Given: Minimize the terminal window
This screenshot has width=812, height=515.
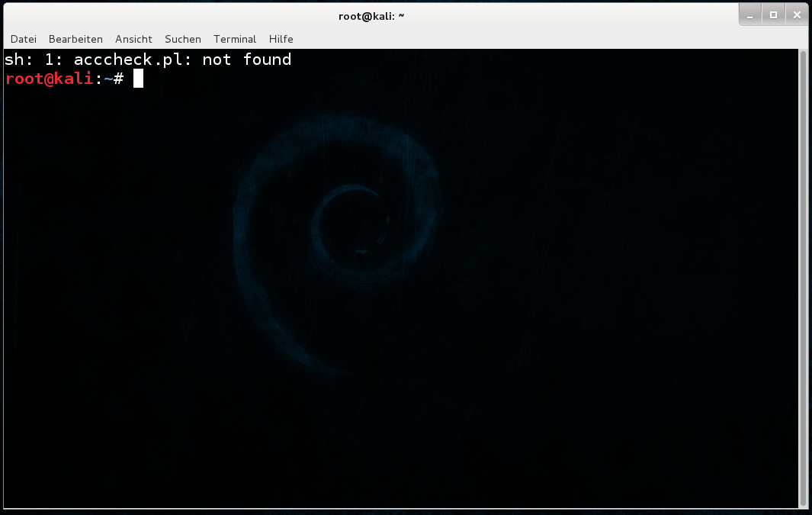Looking at the screenshot, I should coord(749,15).
